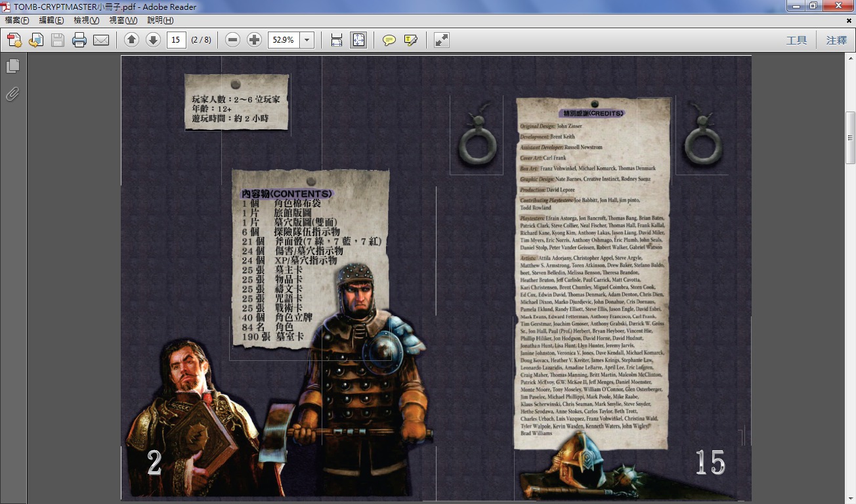This screenshot has width=856, height=504.
Task: Open the zoom level dropdown arrow
Action: tap(307, 40)
